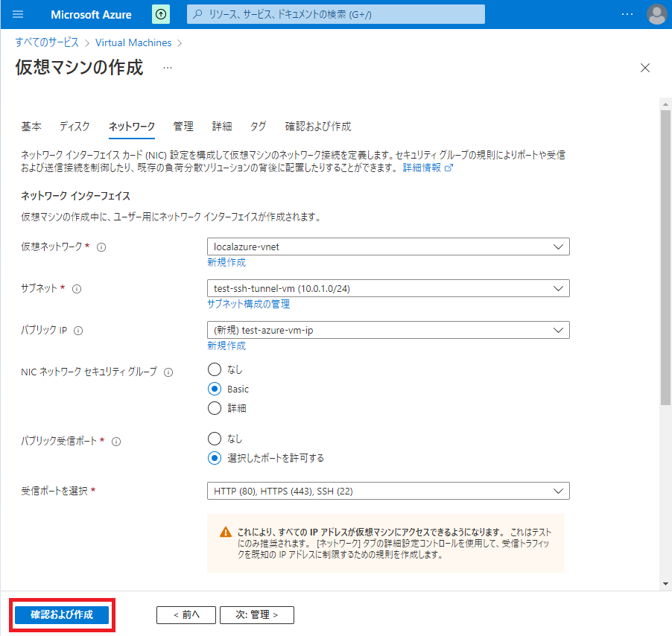Click the 確認および作成 button
This screenshot has height=636, width=672.
coord(62,614)
